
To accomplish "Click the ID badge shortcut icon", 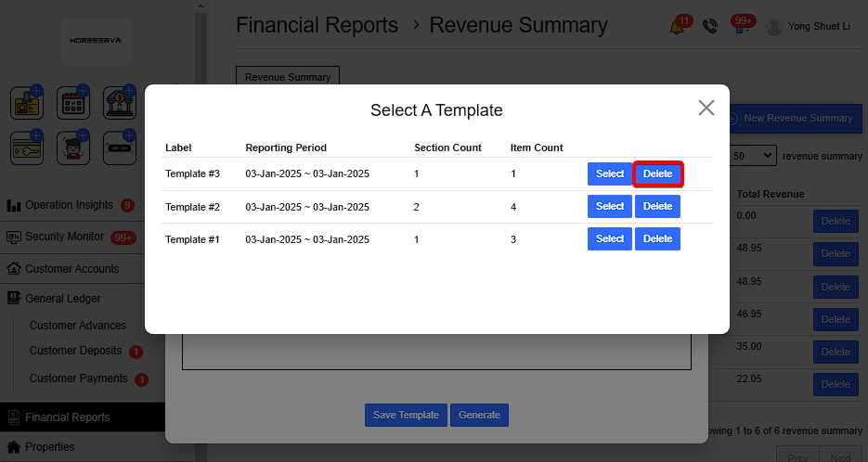I will click(27, 103).
